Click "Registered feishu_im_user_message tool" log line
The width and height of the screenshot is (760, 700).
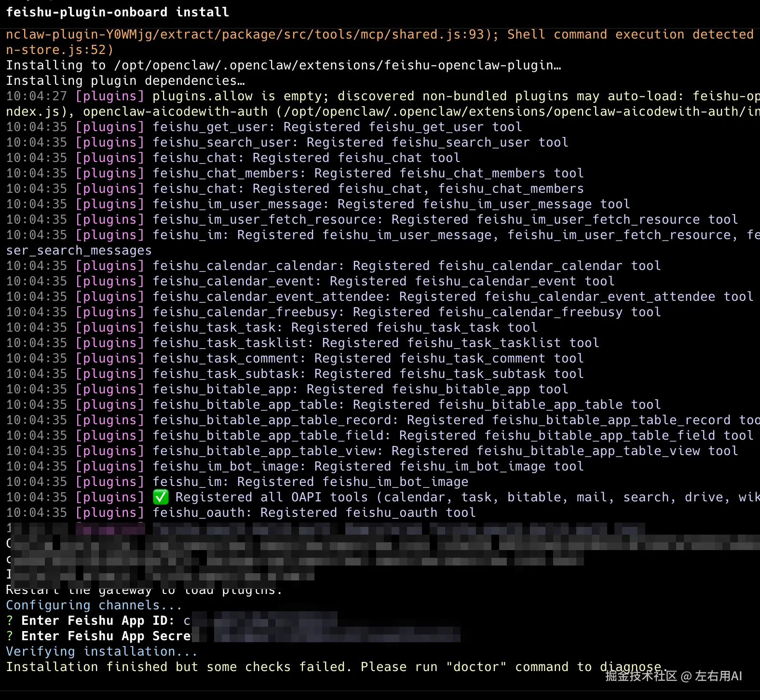point(318,204)
